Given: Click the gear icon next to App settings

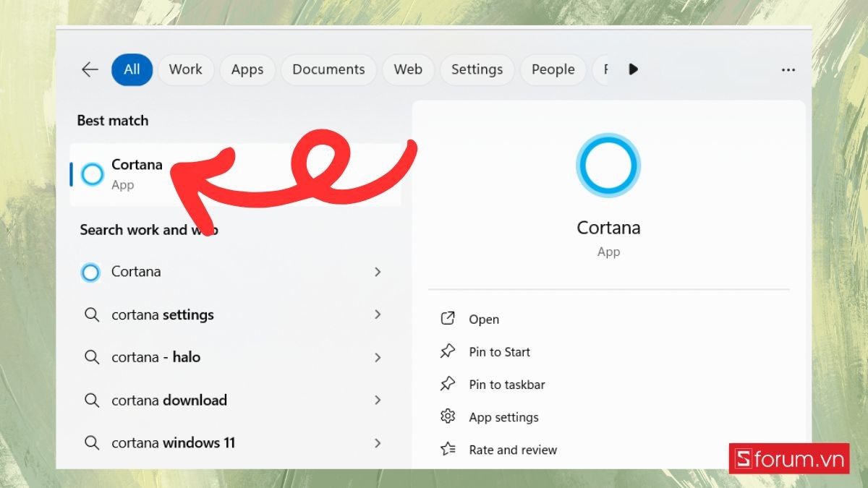Looking at the screenshot, I should click(x=448, y=416).
